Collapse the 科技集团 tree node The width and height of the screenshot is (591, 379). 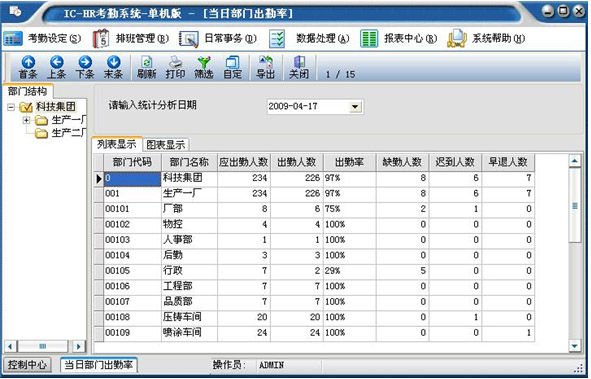coord(11,107)
